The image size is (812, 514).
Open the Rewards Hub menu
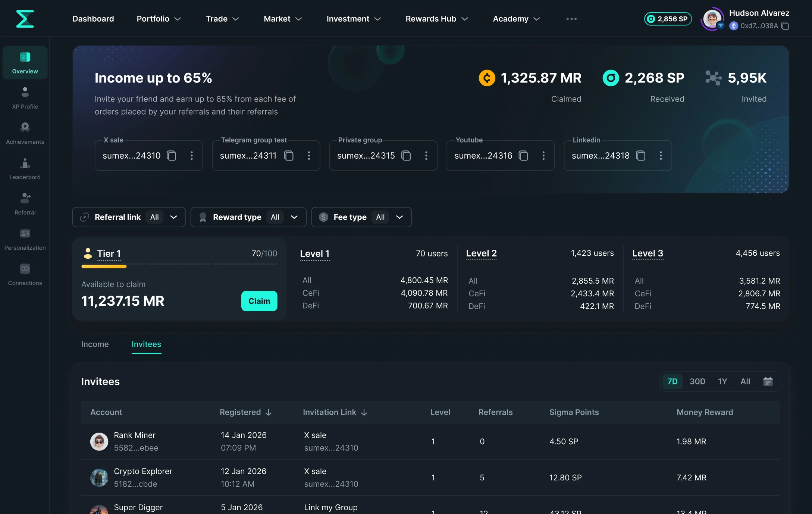[436, 19]
